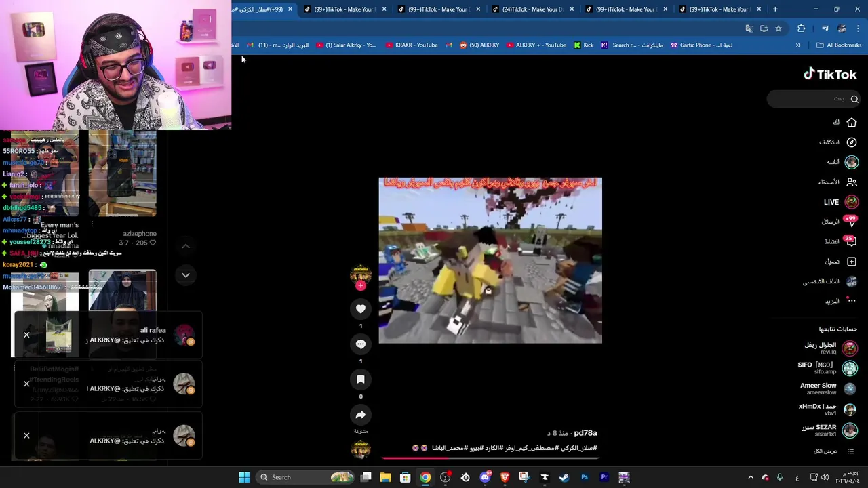Open followed account Ameer Slow
This screenshot has width=868, height=488.
[829, 388]
